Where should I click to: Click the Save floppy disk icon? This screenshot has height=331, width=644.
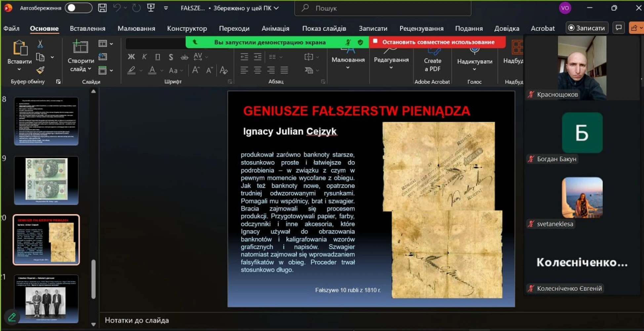click(102, 8)
